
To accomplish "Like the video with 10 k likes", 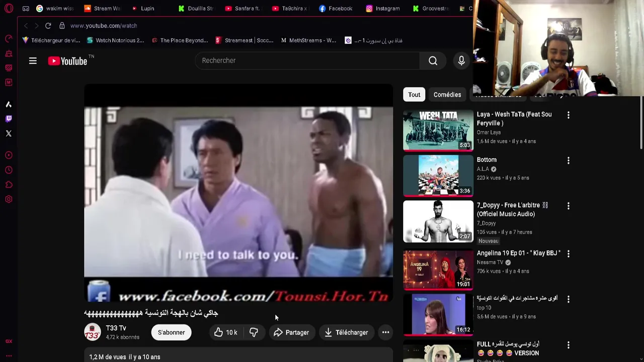I will 225,332.
